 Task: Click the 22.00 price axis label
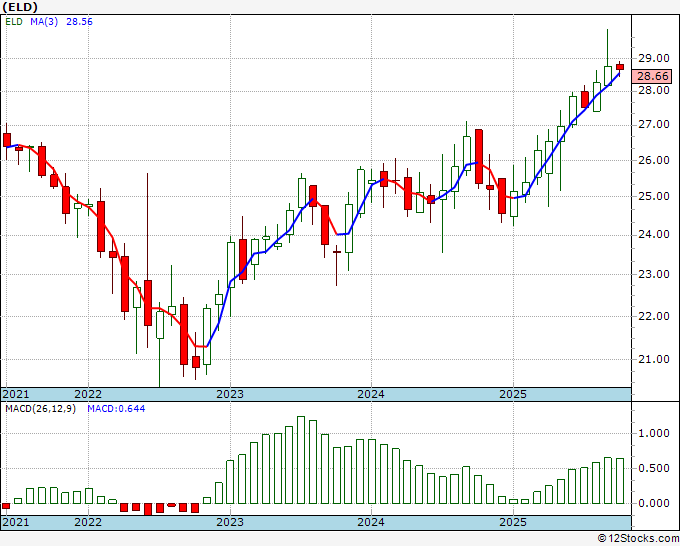click(654, 316)
